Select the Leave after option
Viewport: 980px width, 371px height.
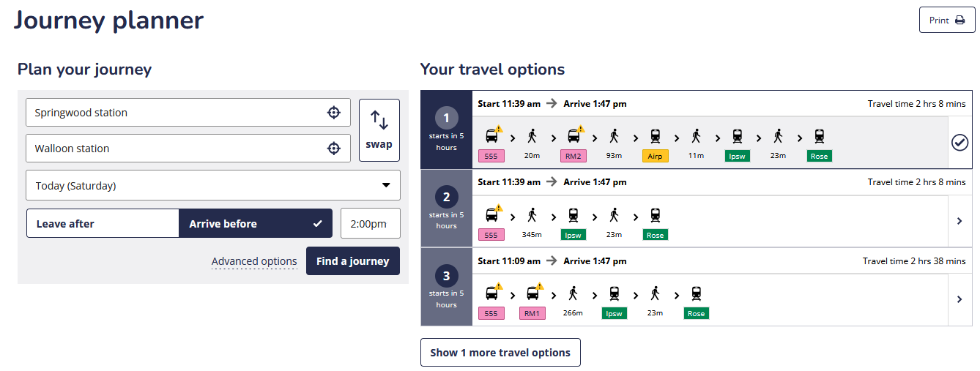pos(103,224)
